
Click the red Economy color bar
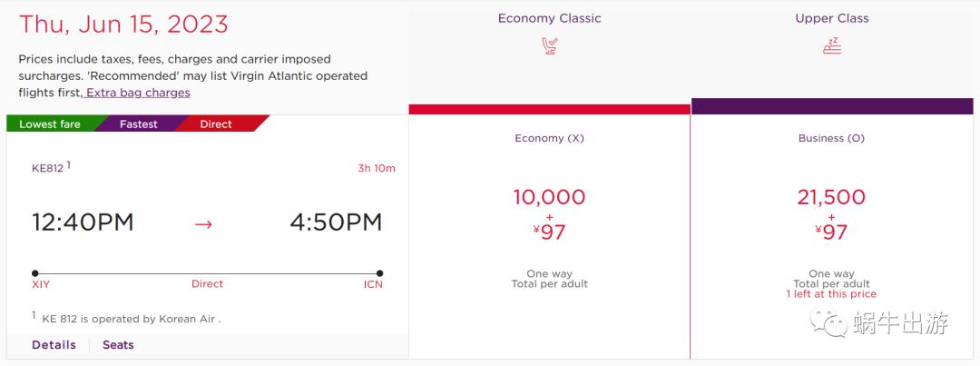tap(549, 110)
